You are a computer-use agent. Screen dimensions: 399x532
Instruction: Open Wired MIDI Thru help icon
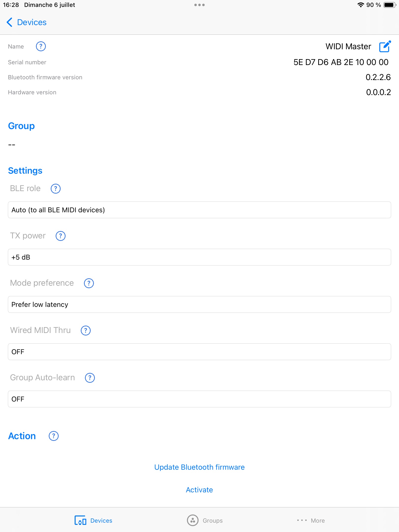(86, 331)
